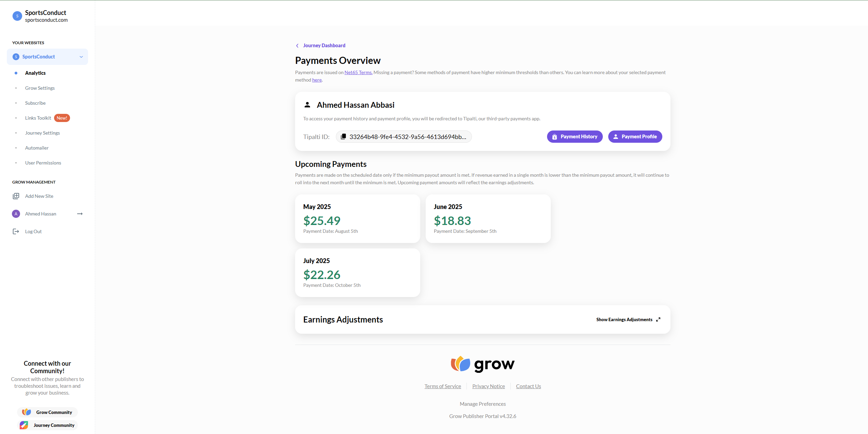The image size is (868, 434).
Task: Open Grow Settings in the sidebar
Action: (x=40, y=88)
